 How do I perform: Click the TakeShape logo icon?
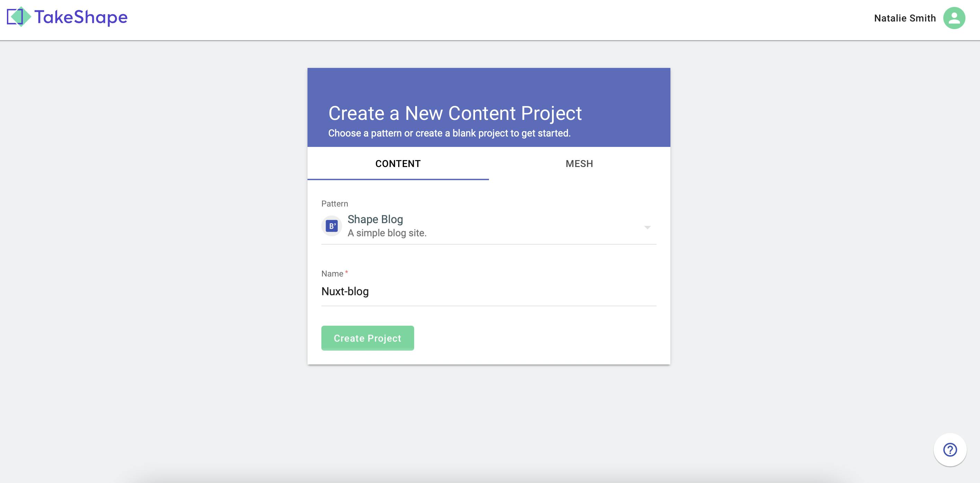[x=19, y=17]
